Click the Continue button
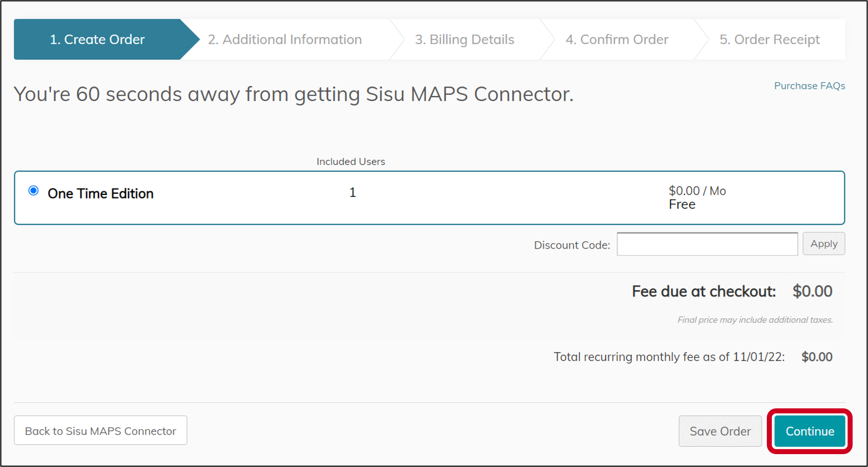868x467 pixels. click(810, 431)
